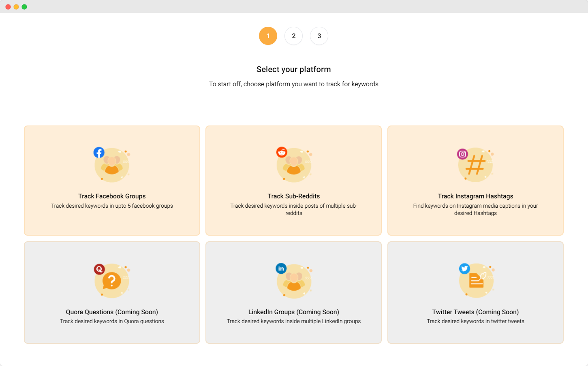Jump to step 3 indicator
The height and width of the screenshot is (366, 588).
(x=319, y=36)
